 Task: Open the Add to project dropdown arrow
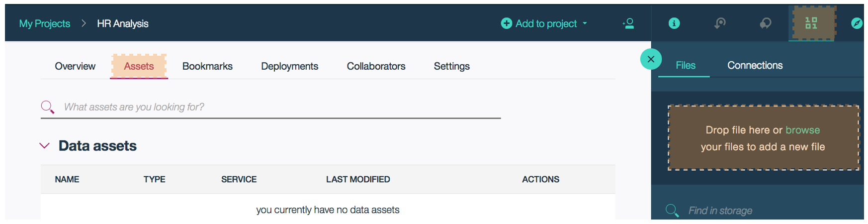pos(585,23)
